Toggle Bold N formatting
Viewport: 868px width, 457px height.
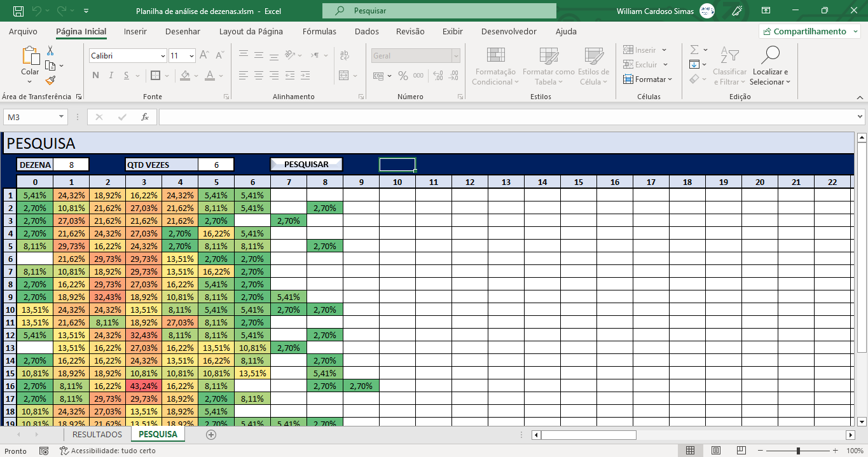(x=95, y=76)
